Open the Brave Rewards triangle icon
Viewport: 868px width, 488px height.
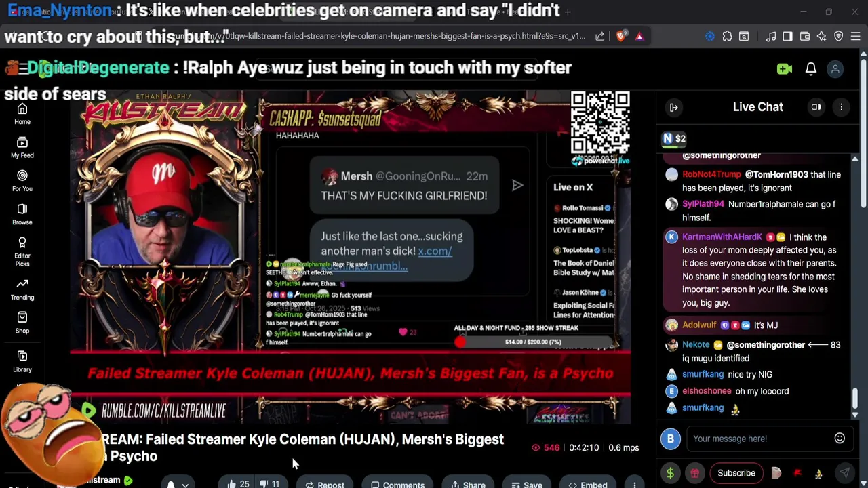639,36
